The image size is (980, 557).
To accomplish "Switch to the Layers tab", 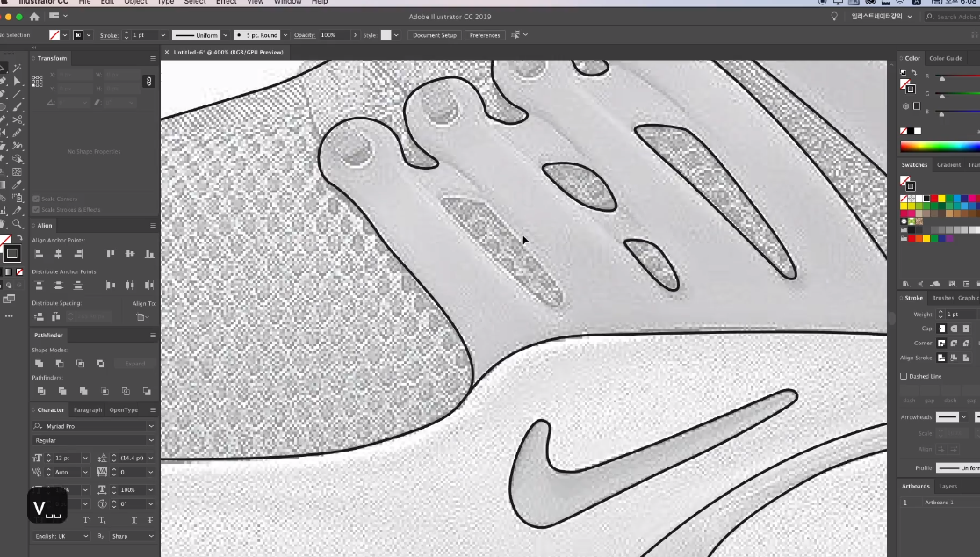I will 948,487.
